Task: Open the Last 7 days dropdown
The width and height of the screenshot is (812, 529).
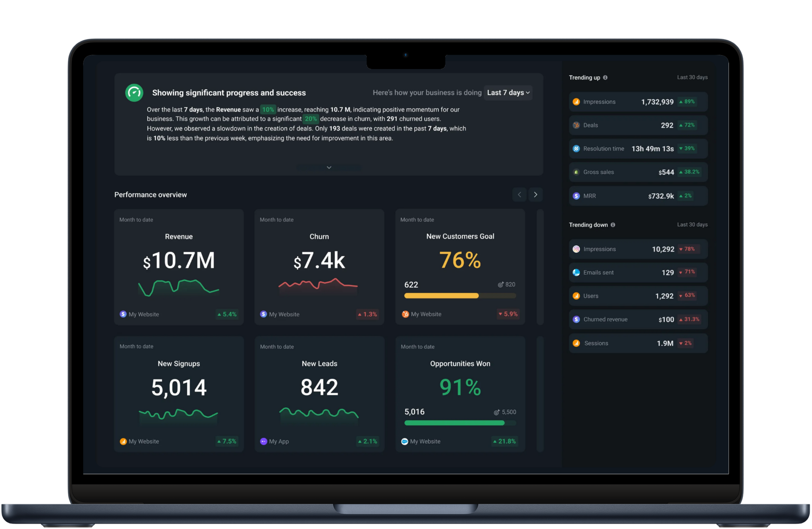Action: 508,93
